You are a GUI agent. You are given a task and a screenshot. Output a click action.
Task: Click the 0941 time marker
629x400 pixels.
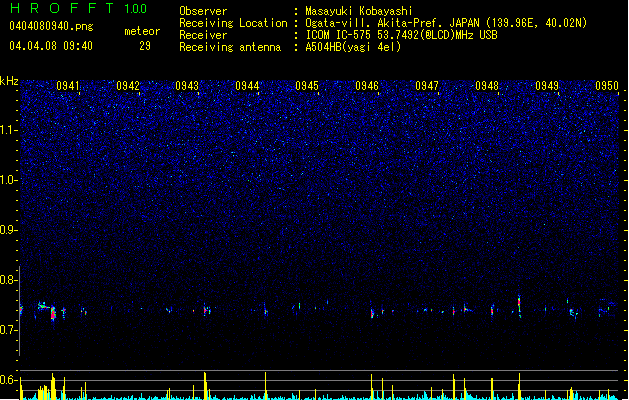(68, 86)
